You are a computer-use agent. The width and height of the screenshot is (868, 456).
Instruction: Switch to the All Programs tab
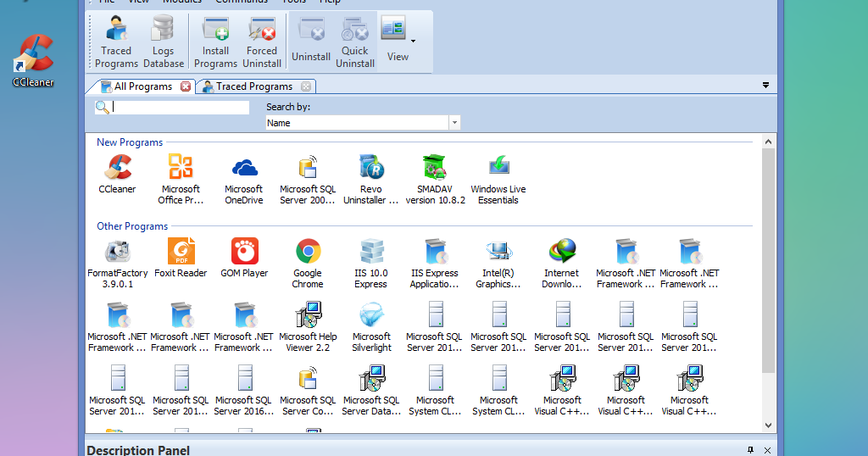click(142, 86)
